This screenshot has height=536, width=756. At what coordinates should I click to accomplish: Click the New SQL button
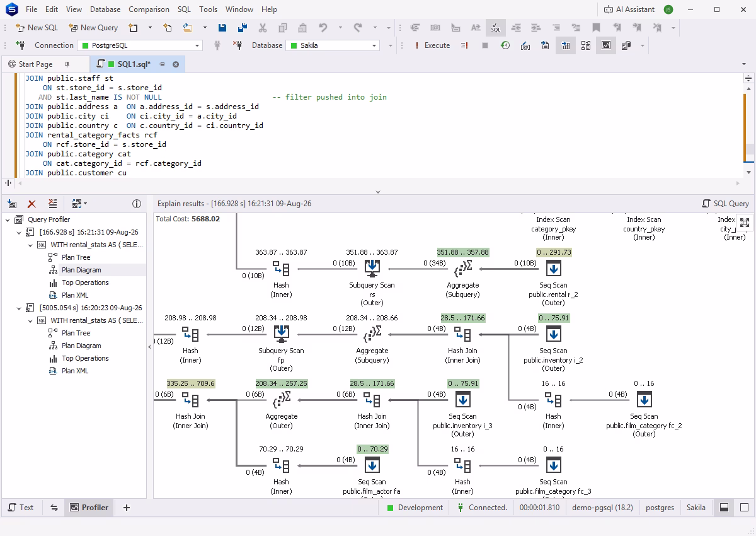click(37, 28)
